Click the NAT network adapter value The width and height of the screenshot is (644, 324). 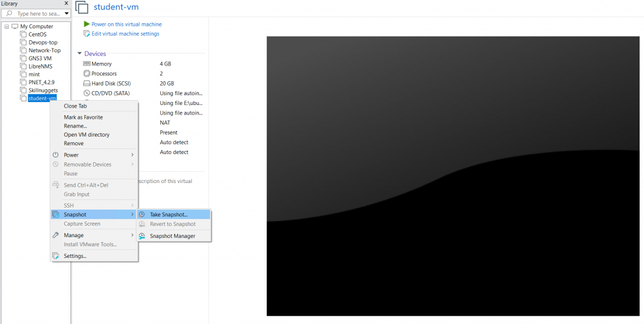(x=165, y=123)
